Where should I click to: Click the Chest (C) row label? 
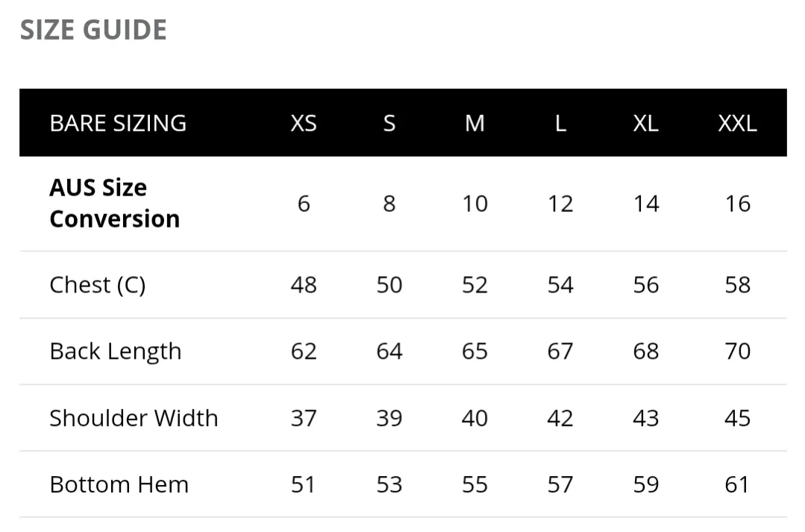coord(98,285)
